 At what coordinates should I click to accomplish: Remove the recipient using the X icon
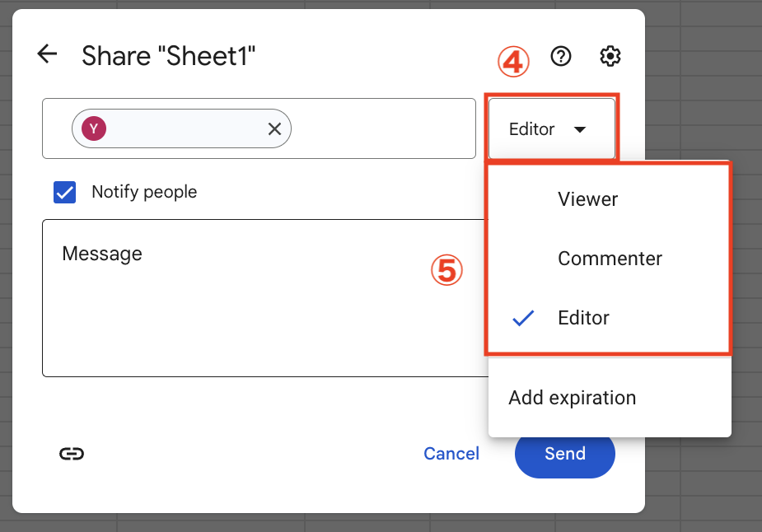[x=275, y=128]
